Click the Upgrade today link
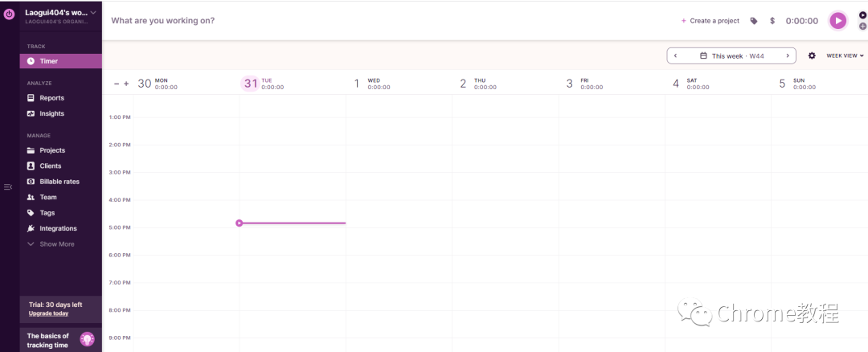Image resolution: width=868 pixels, height=352 pixels. click(48, 313)
